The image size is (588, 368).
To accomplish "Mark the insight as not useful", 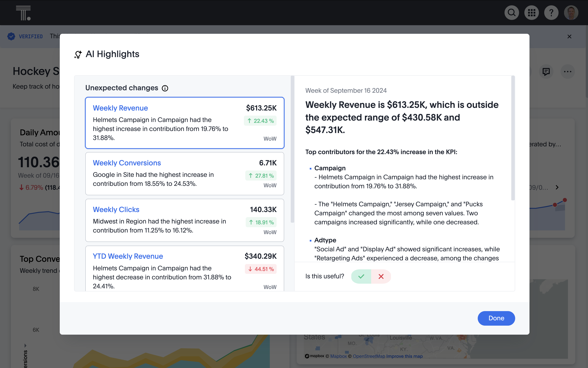I will pyautogui.click(x=381, y=276).
